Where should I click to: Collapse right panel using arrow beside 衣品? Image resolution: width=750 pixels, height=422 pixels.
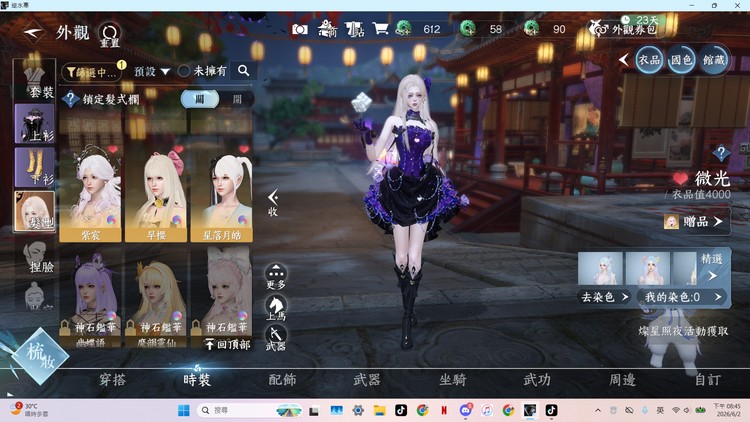pos(623,60)
